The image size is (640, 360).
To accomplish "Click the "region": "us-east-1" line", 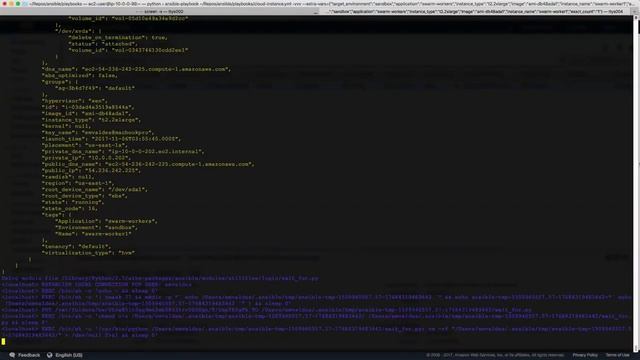I will point(78,183).
